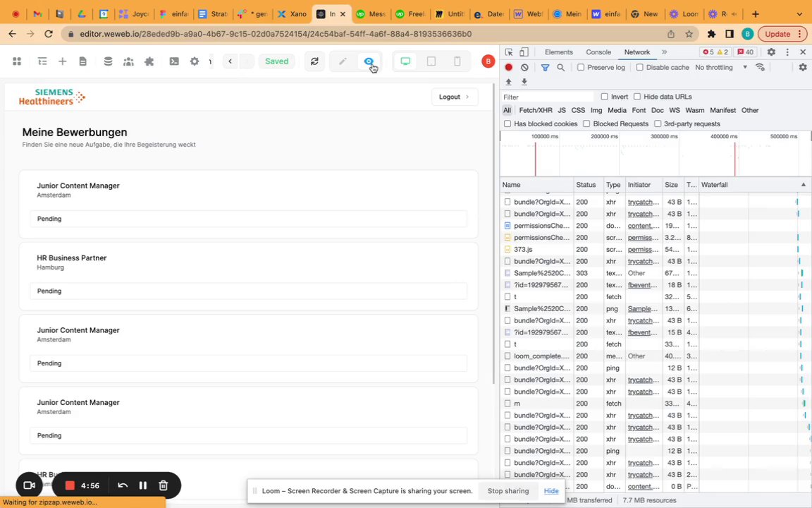Expand more DevTools tabs chevron

tap(665, 52)
